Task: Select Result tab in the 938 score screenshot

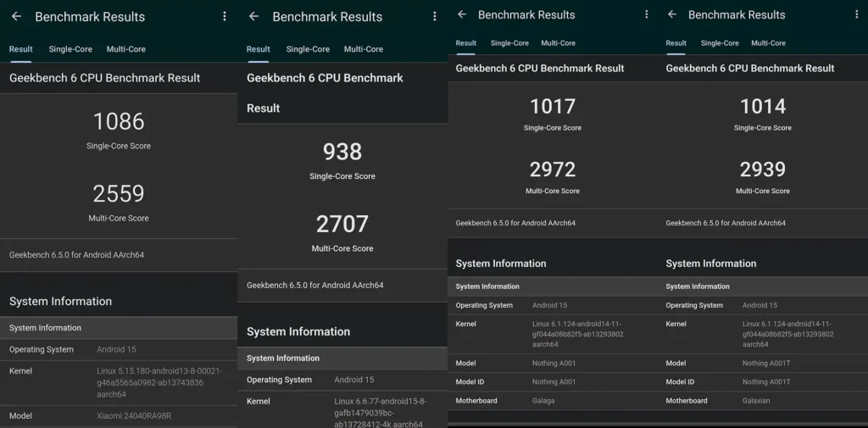Action: click(x=258, y=49)
